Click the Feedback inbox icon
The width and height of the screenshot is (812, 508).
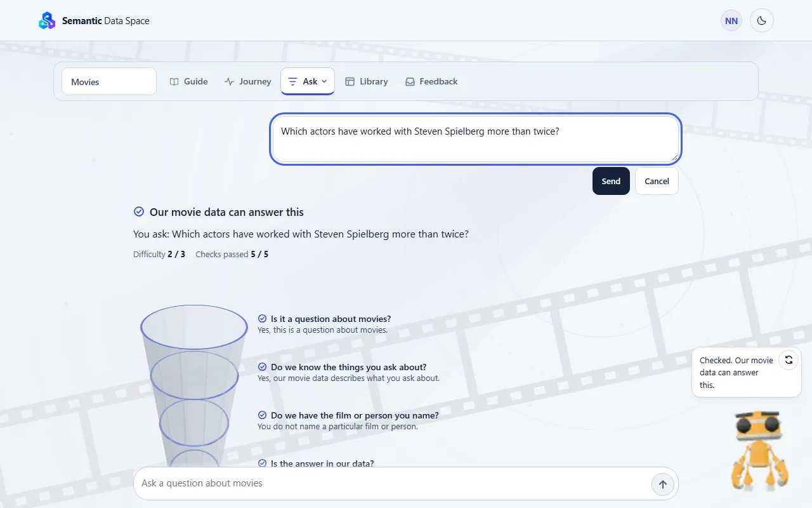click(410, 81)
